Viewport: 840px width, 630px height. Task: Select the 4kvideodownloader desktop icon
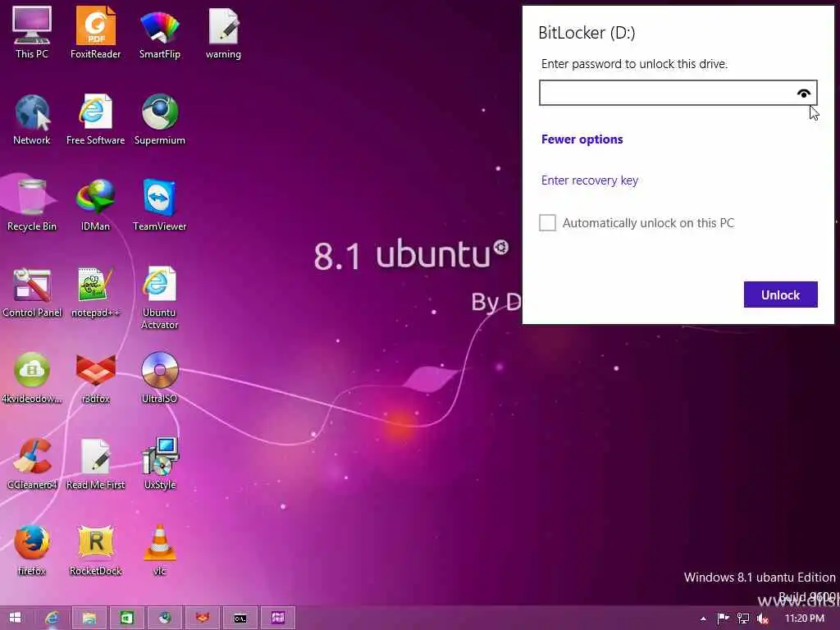click(x=32, y=377)
